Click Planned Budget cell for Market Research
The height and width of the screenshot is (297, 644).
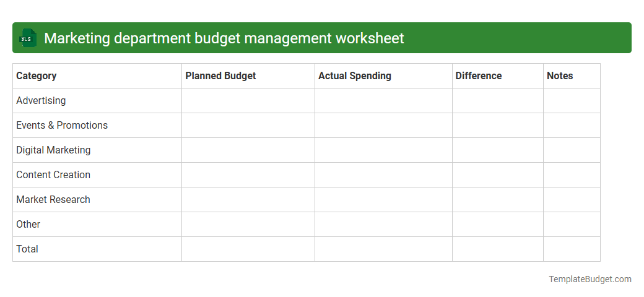[248, 200]
